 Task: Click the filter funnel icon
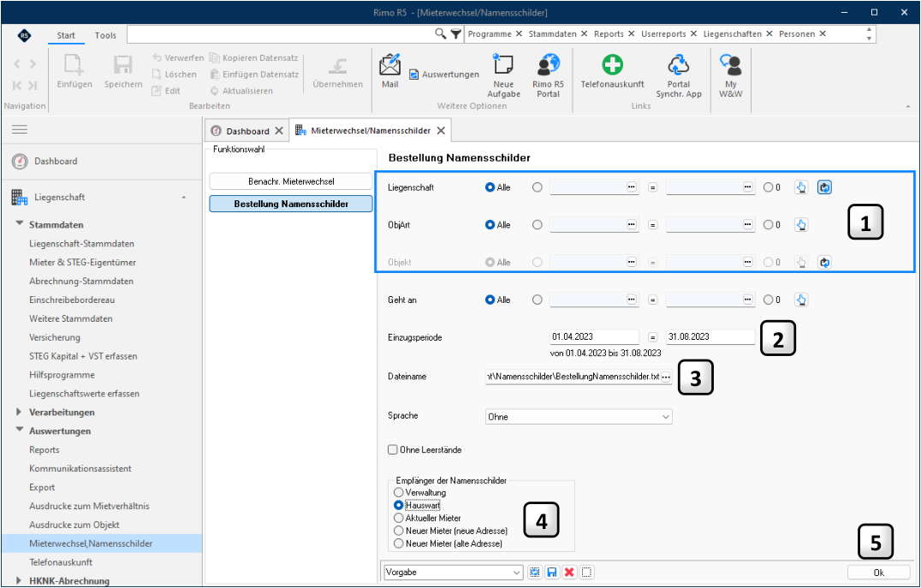click(456, 34)
